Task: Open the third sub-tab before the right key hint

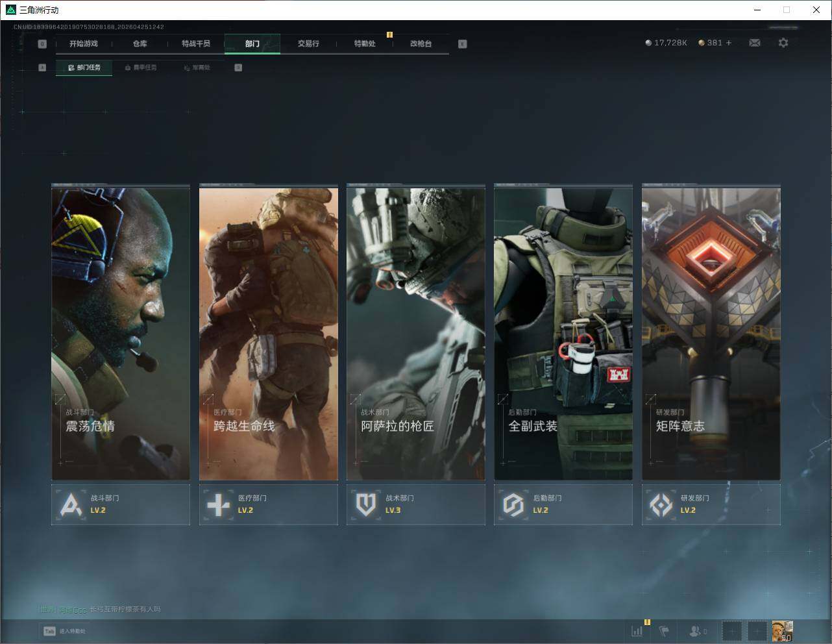Action: 197,68
